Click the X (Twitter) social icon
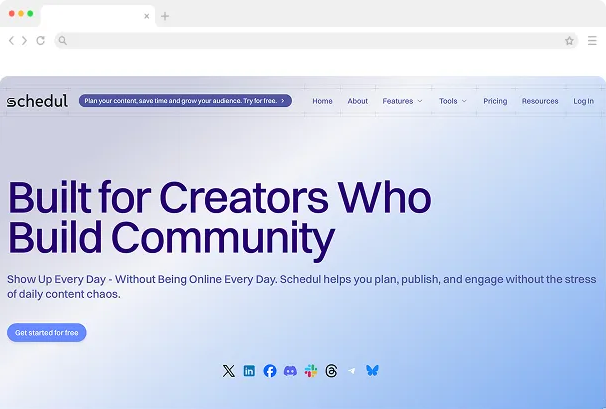 (228, 371)
